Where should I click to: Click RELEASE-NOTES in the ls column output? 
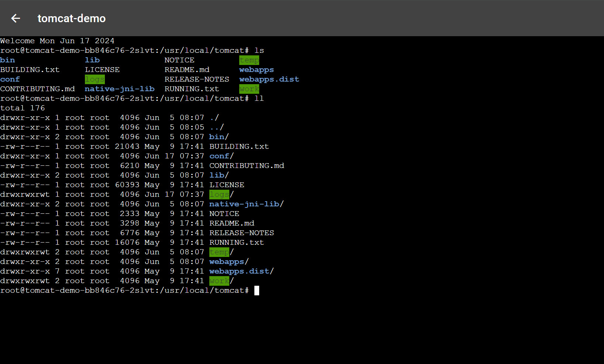197,79
